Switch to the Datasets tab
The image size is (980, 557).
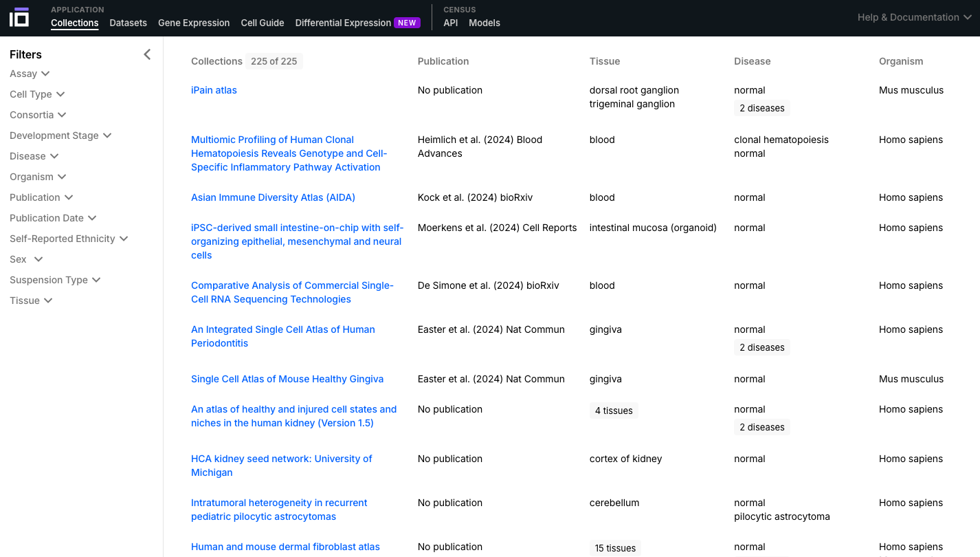pos(128,23)
